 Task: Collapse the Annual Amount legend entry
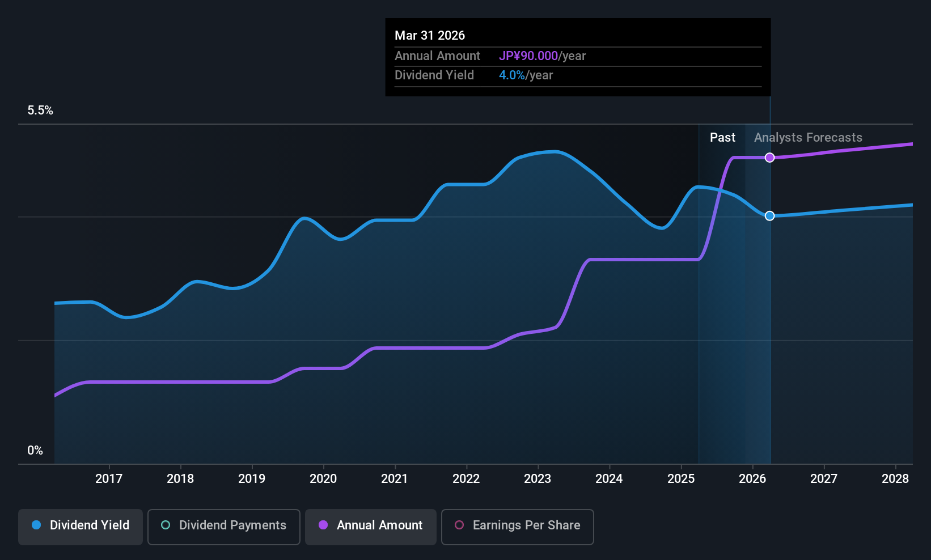click(x=370, y=526)
